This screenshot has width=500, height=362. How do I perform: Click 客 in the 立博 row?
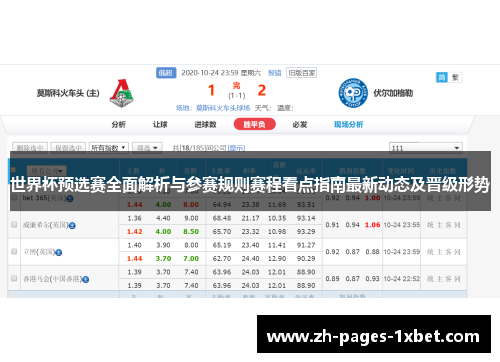(x=448, y=252)
